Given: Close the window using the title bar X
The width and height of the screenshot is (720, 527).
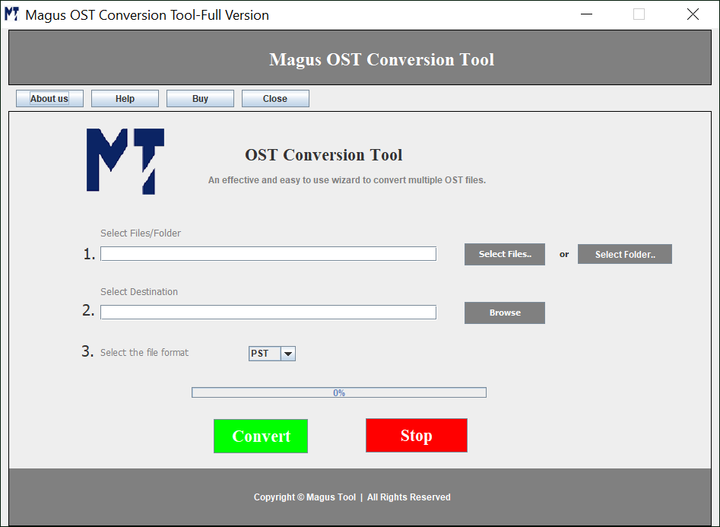Looking at the screenshot, I should [x=693, y=15].
